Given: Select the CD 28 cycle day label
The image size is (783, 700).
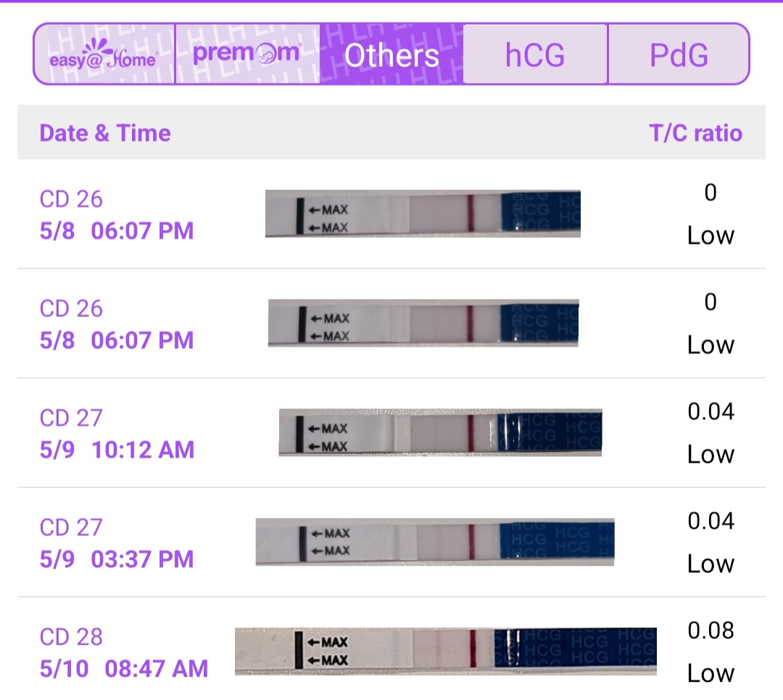Looking at the screenshot, I should tap(71, 638).
